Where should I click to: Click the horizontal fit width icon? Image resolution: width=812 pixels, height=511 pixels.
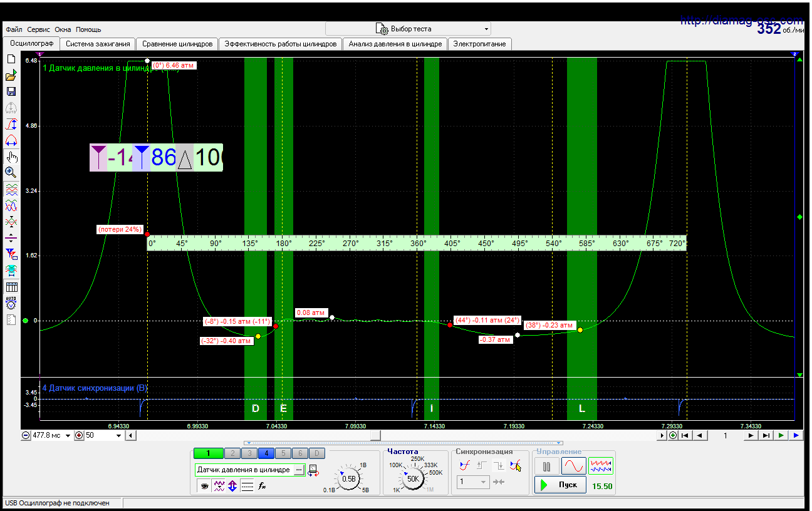point(11,271)
